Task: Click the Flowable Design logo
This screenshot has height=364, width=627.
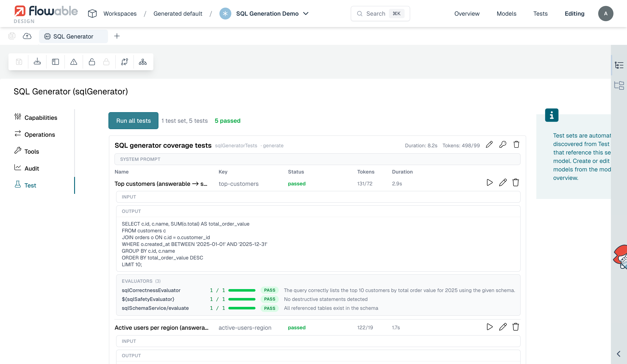Action: (x=46, y=14)
